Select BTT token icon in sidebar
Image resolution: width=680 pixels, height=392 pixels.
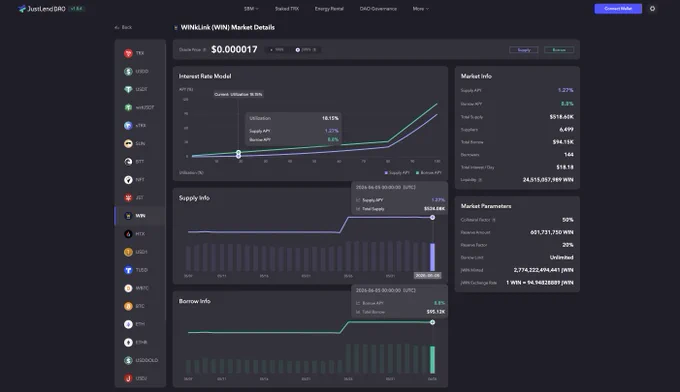tap(128, 162)
